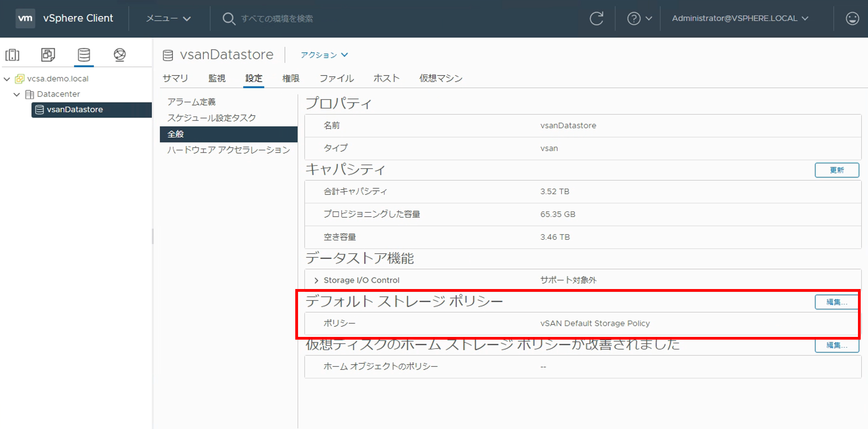The width and height of the screenshot is (868, 429).
Task: Click the 3.52 TB total capacity value
Action: 555,191
